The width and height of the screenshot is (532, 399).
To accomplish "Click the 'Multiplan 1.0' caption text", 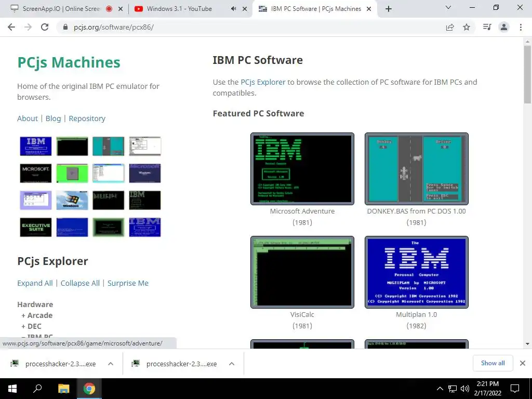I will pos(416,314).
